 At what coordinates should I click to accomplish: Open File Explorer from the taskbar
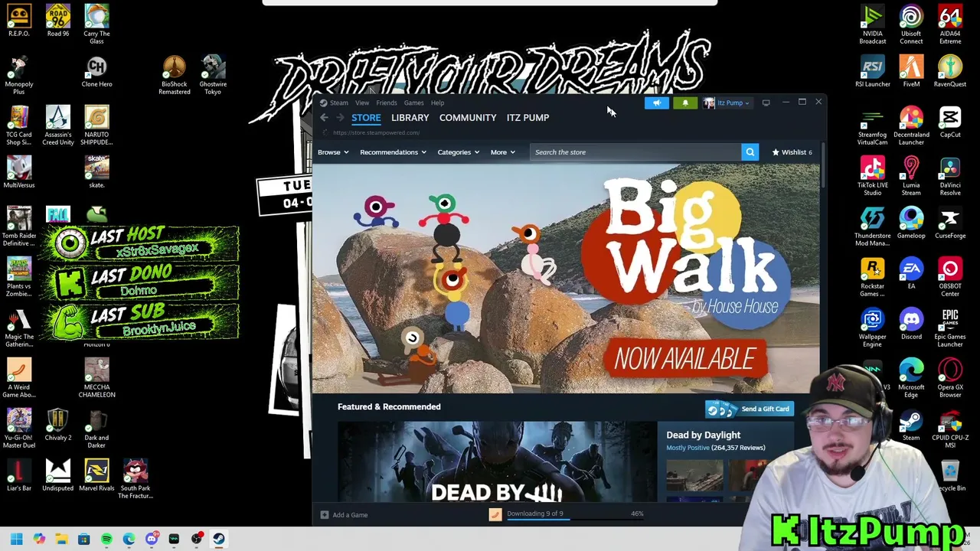click(x=61, y=539)
